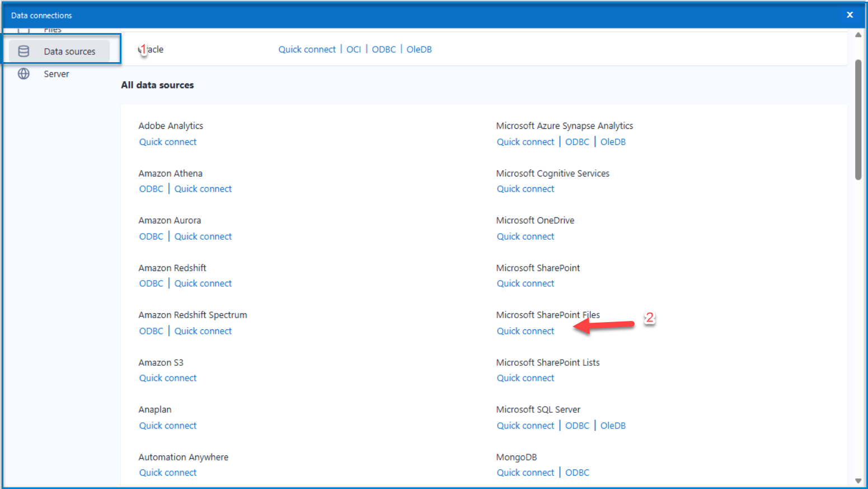Select ODBC under Amazon Aurora

151,236
